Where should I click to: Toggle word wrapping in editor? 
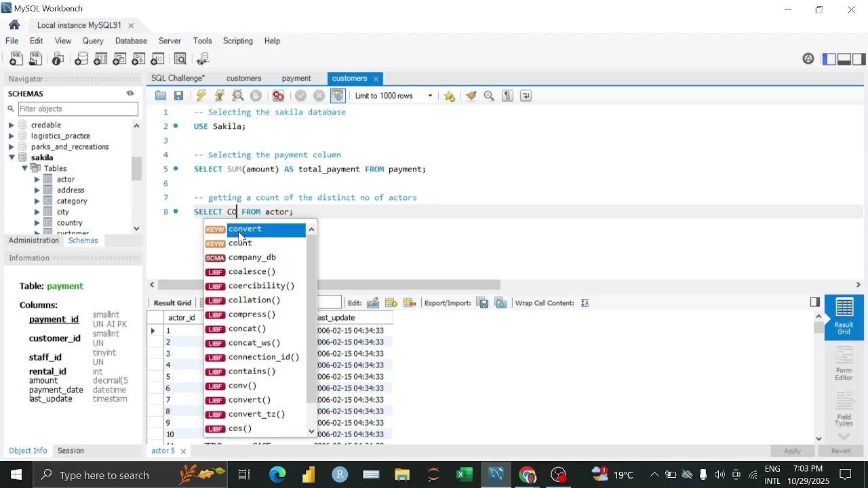(x=526, y=96)
